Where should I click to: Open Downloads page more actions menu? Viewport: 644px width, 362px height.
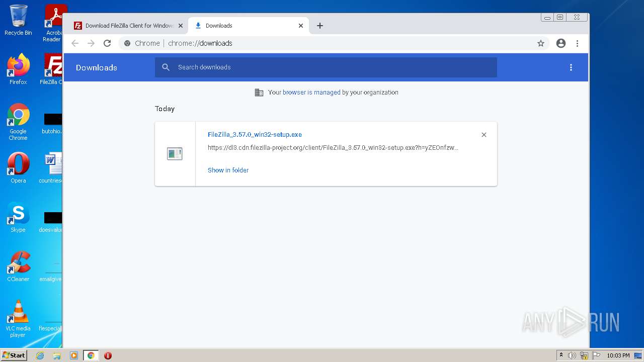click(571, 67)
